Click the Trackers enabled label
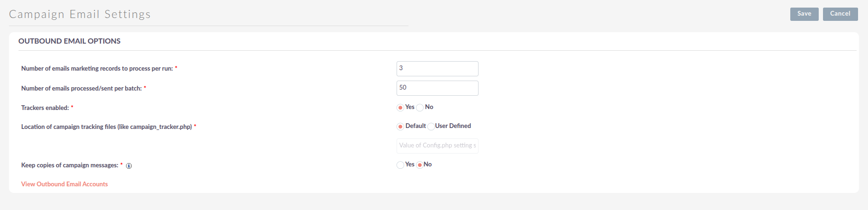The width and height of the screenshot is (868, 210). click(x=45, y=108)
